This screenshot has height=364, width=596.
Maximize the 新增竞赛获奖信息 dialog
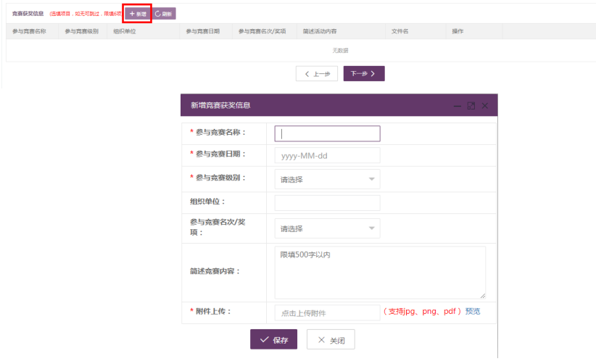click(x=471, y=106)
